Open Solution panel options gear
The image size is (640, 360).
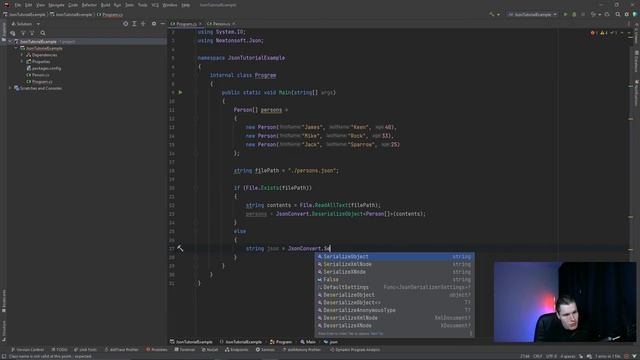[154, 24]
